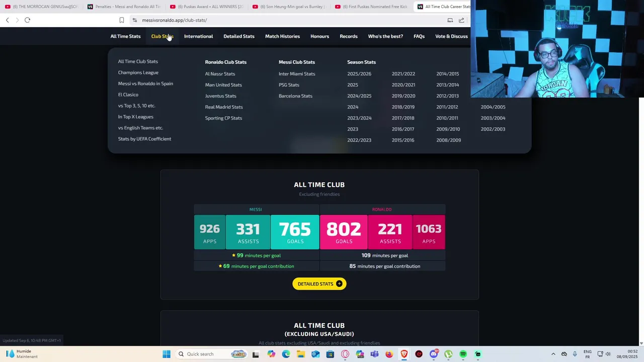644x362 pixels.
Task: Open site settings icon beside the URL
Action: [x=134, y=20]
